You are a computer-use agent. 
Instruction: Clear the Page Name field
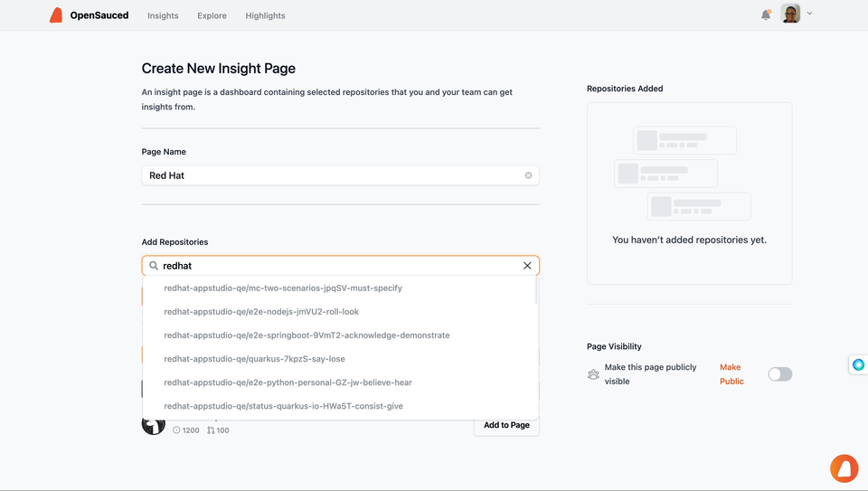(529, 175)
